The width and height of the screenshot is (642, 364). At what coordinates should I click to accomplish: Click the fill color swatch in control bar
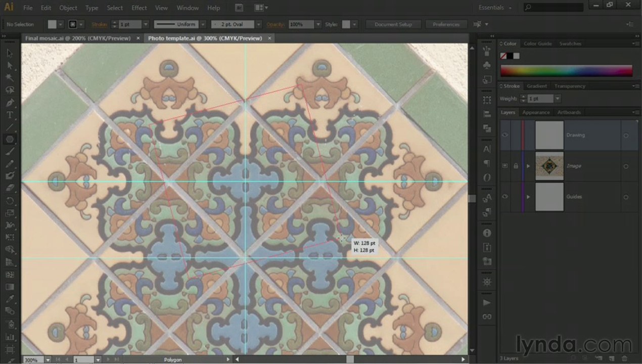click(x=52, y=24)
